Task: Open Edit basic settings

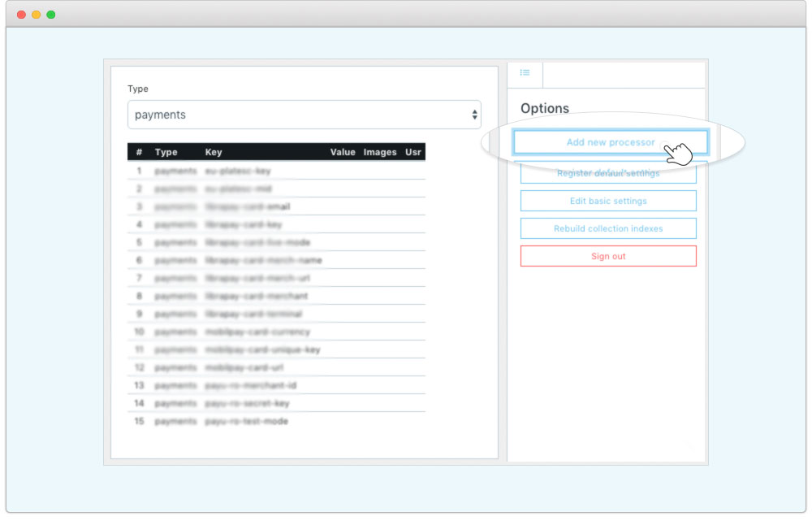Action: (608, 201)
